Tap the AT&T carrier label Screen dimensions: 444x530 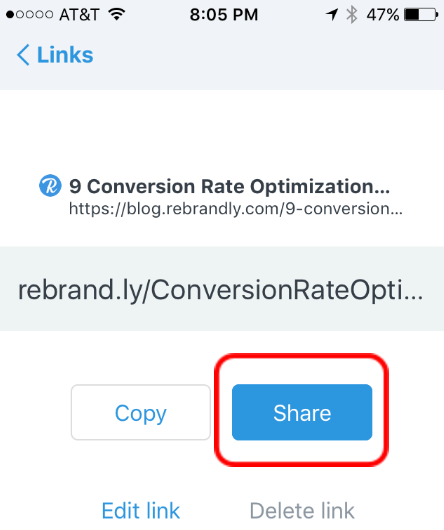(x=79, y=15)
